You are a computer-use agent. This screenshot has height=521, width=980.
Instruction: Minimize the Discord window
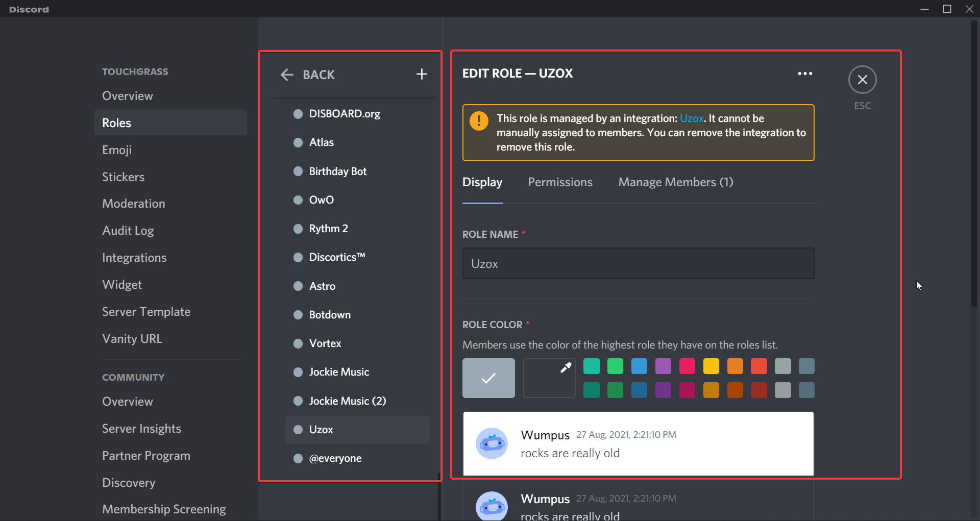click(x=924, y=9)
